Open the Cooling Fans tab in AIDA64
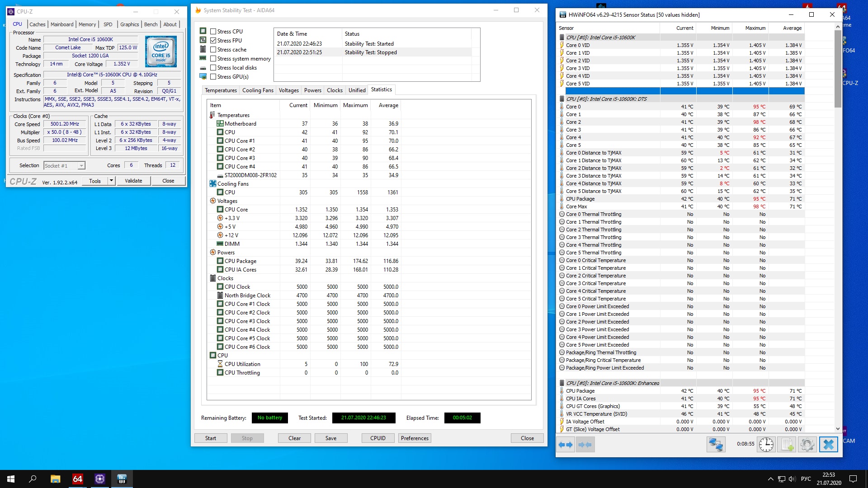 [x=258, y=90]
